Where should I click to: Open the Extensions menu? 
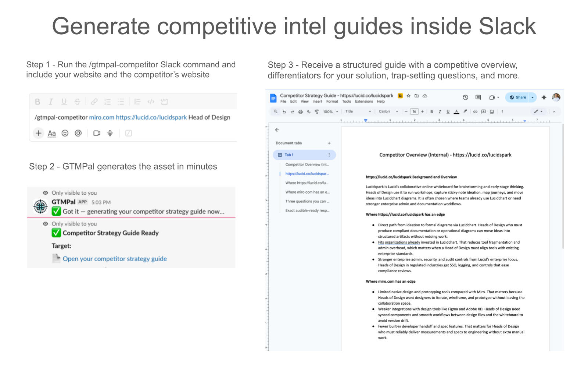[363, 102]
